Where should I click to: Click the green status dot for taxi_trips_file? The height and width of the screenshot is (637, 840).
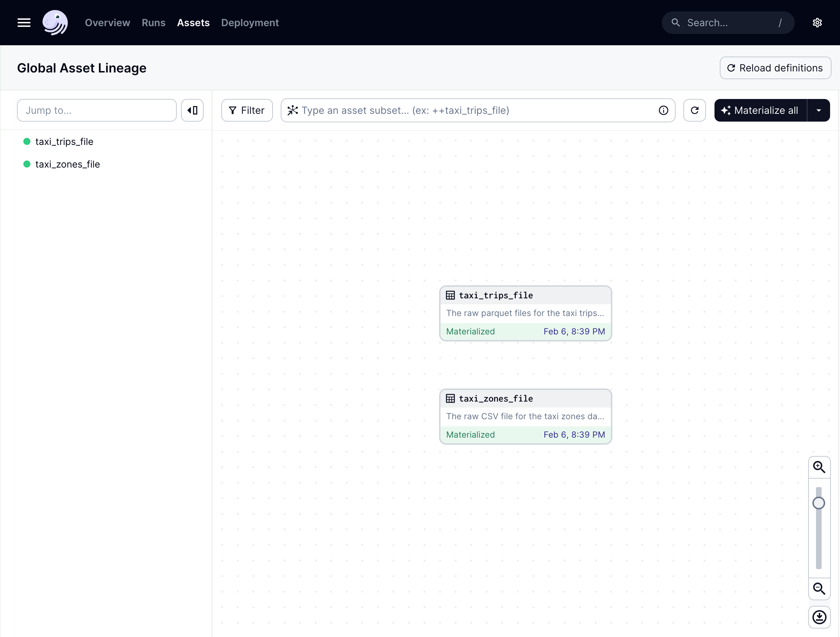27,142
